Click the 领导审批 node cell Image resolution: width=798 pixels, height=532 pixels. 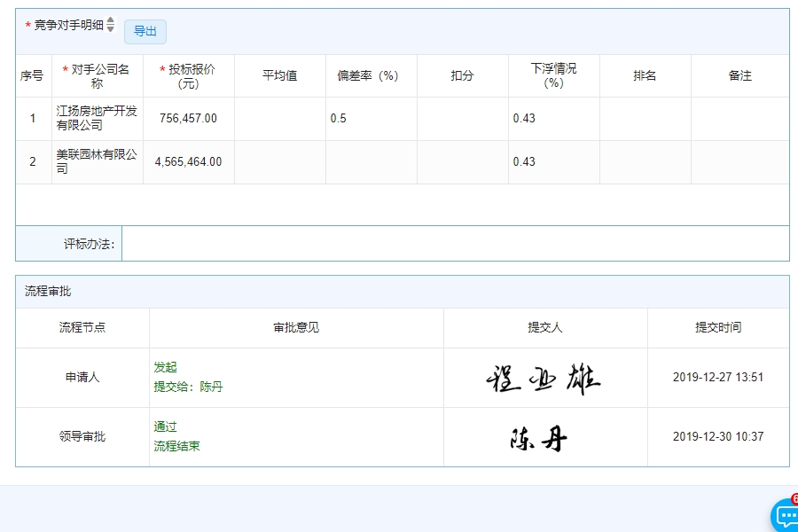[x=82, y=437]
